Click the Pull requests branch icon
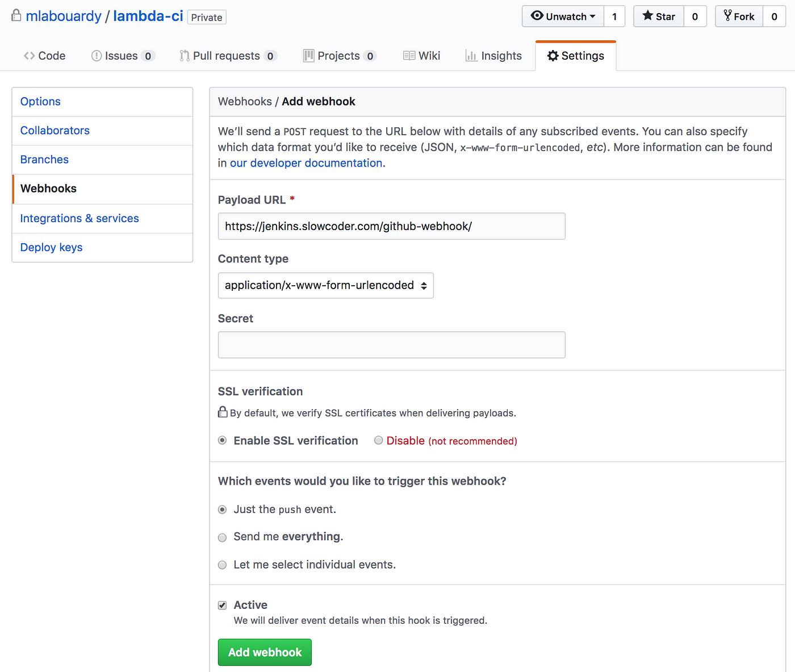795x672 pixels. [x=185, y=56]
